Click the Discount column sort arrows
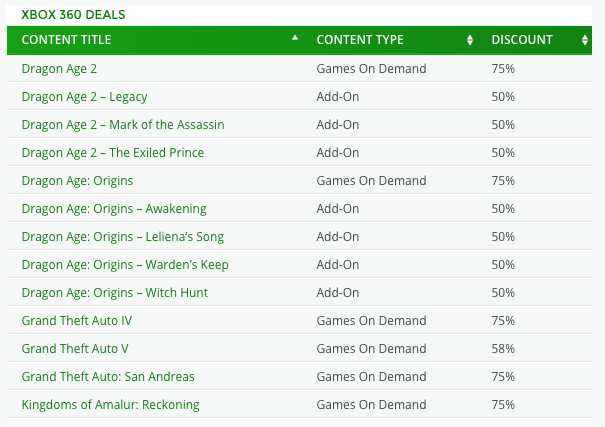Image resolution: width=605 pixels, height=427 pixels. [x=585, y=40]
